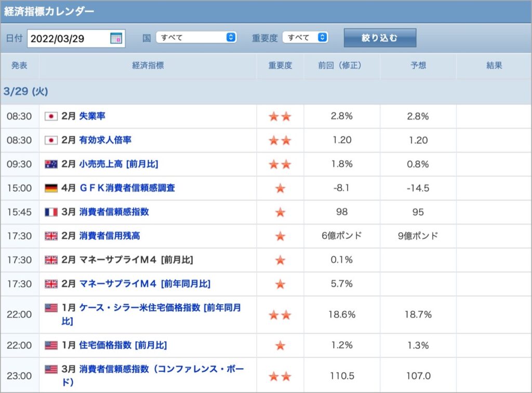Click the 23:00 release time
532x393 pixels.
19,376
